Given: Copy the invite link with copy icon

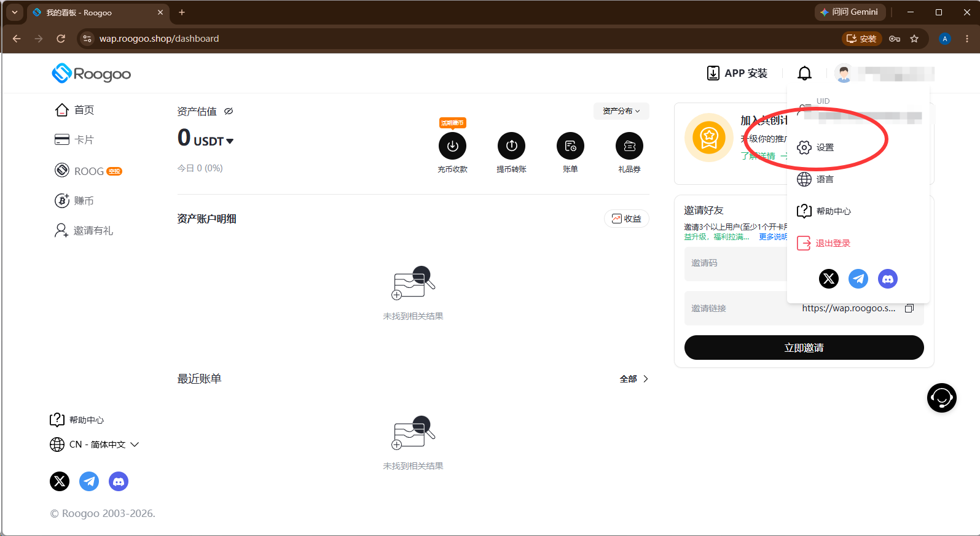Looking at the screenshot, I should [909, 308].
